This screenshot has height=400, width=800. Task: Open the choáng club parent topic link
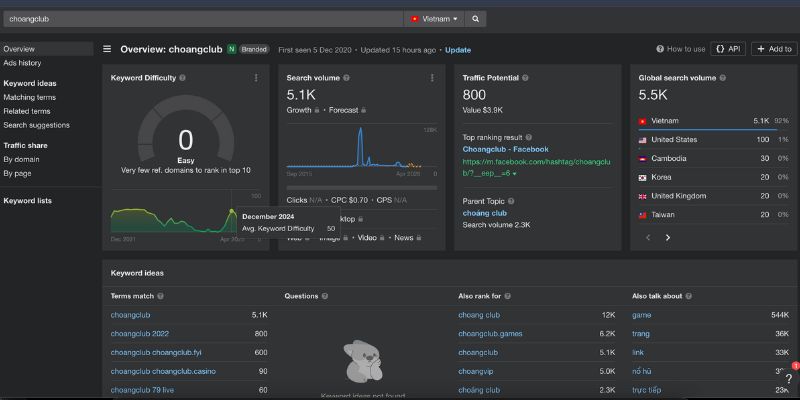pyautogui.click(x=485, y=213)
